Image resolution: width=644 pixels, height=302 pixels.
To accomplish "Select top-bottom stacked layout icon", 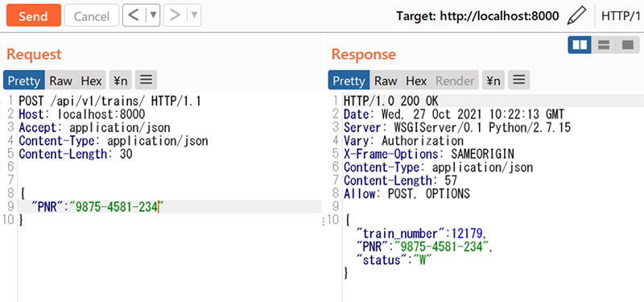I will (x=603, y=45).
